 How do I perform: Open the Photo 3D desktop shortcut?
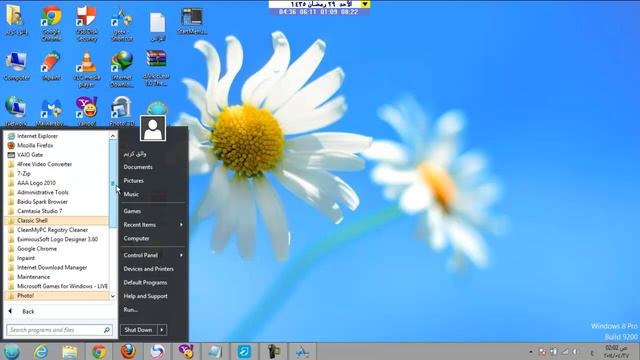(122, 111)
